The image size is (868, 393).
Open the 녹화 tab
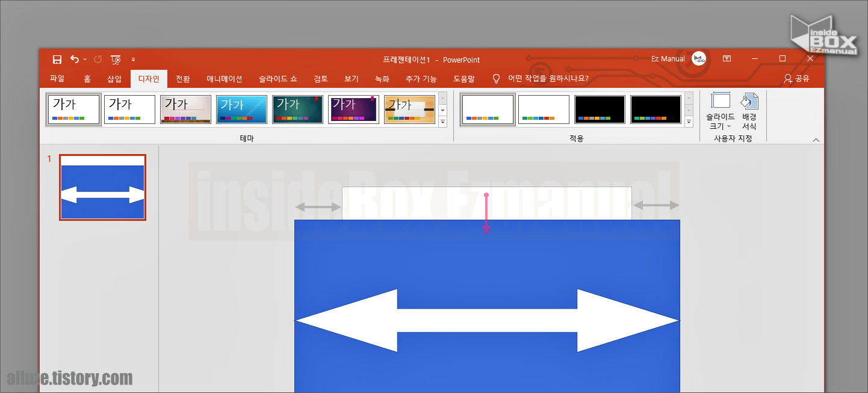pos(382,78)
